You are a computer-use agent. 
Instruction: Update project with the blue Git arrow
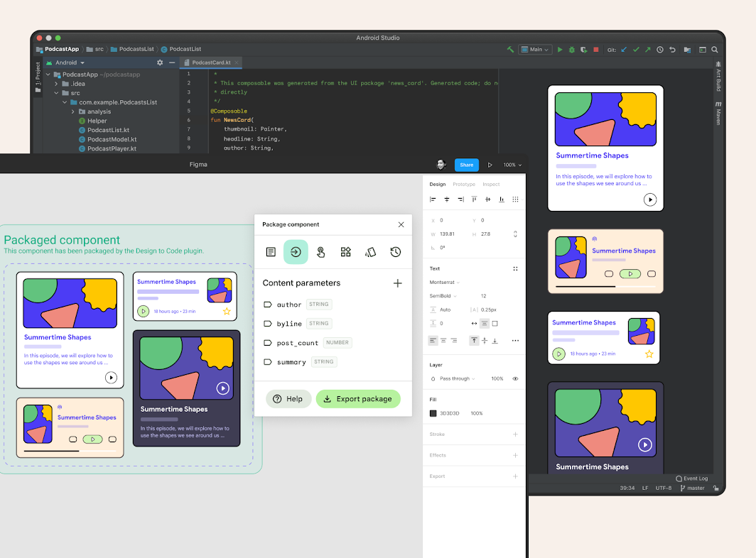click(x=624, y=49)
